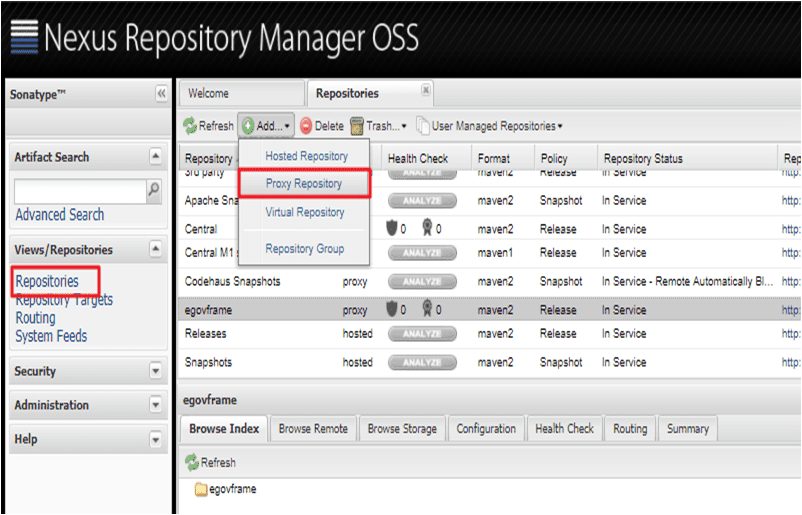
Task: Open the Routing link in sidebar
Action: (35, 318)
